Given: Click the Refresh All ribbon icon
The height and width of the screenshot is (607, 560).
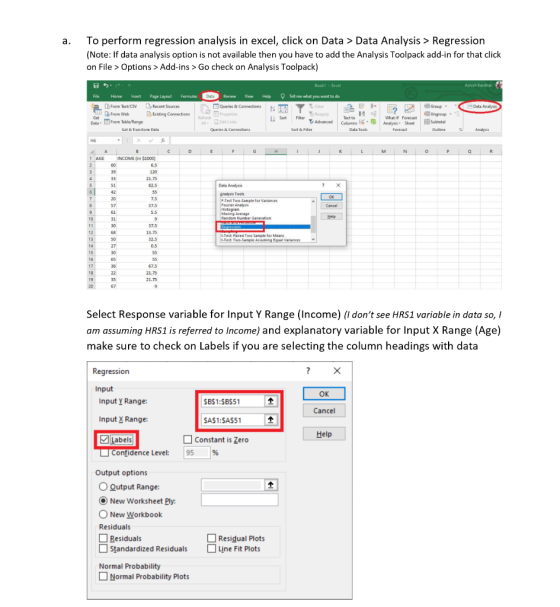Looking at the screenshot, I should 205,115.
